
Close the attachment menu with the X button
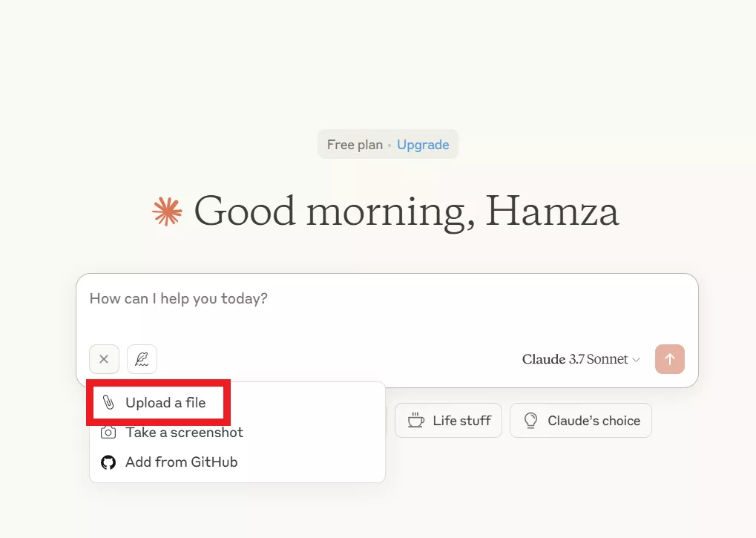(104, 359)
